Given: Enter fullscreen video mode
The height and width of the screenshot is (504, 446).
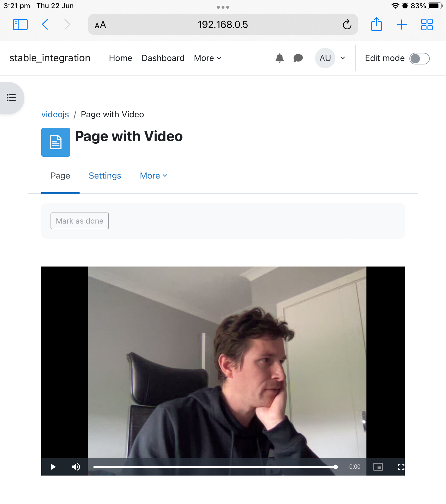Looking at the screenshot, I should pyautogui.click(x=401, y=467).
